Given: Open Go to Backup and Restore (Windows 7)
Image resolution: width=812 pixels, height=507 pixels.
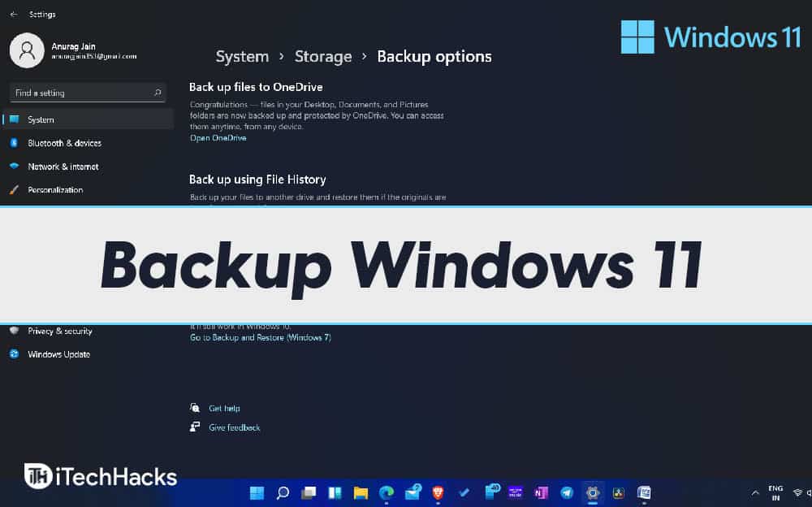Looking at the screenshot, I should (261, 337).
